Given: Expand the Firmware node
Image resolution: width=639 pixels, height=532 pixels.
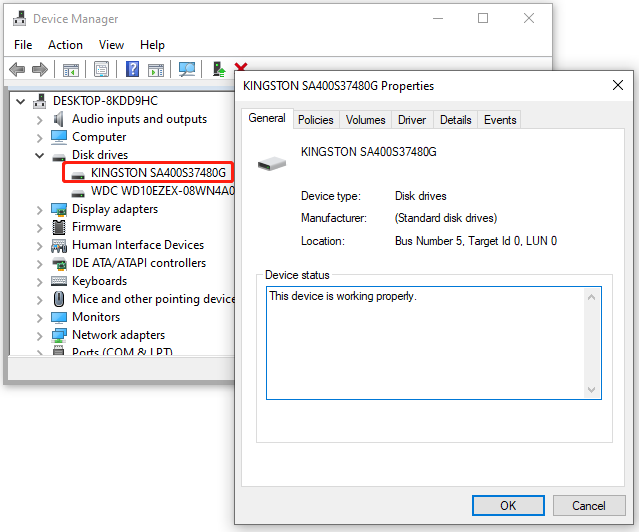Looking at the screenshot, I should 40,228.
